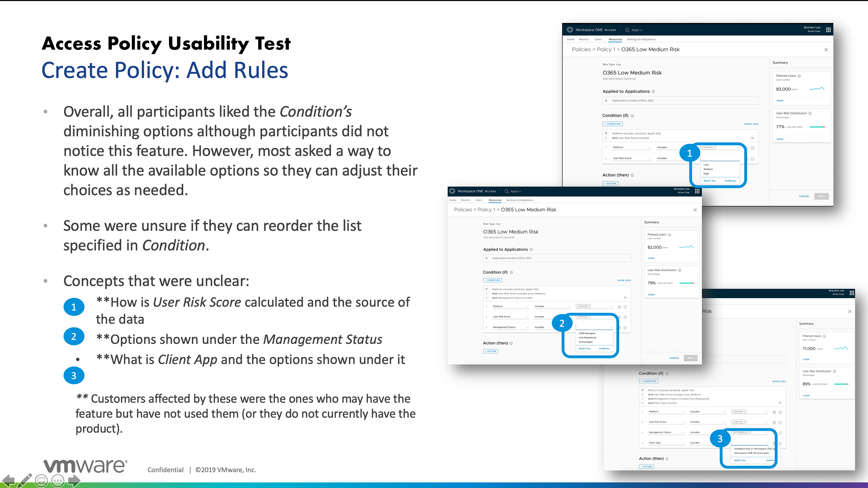Open more slideshow options menu
This screenshot has width=868, height=488.
(58, 481)
